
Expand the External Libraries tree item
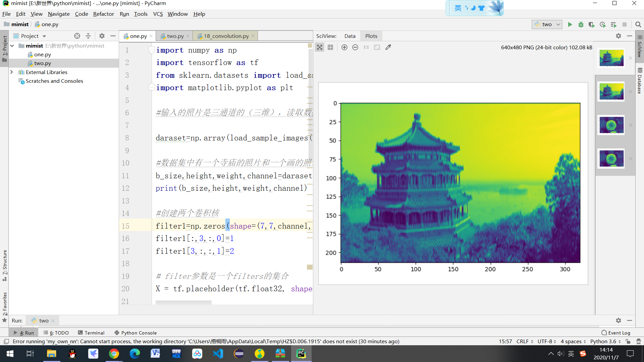click(11, 72)
